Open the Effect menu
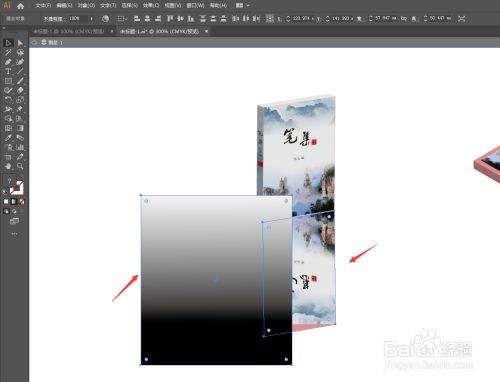 [x=151, y=6]
